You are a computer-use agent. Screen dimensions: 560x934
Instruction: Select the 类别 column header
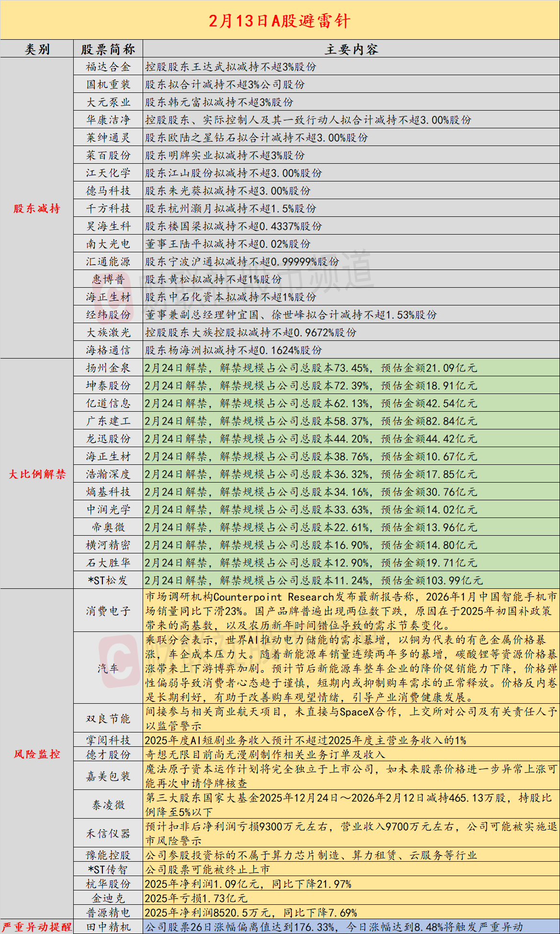37,49
